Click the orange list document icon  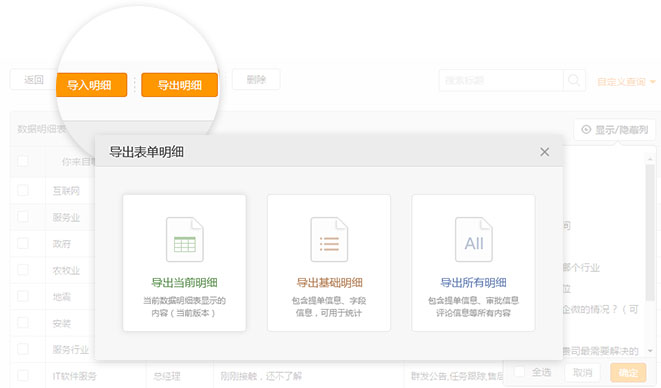click(x=329, y=240)
